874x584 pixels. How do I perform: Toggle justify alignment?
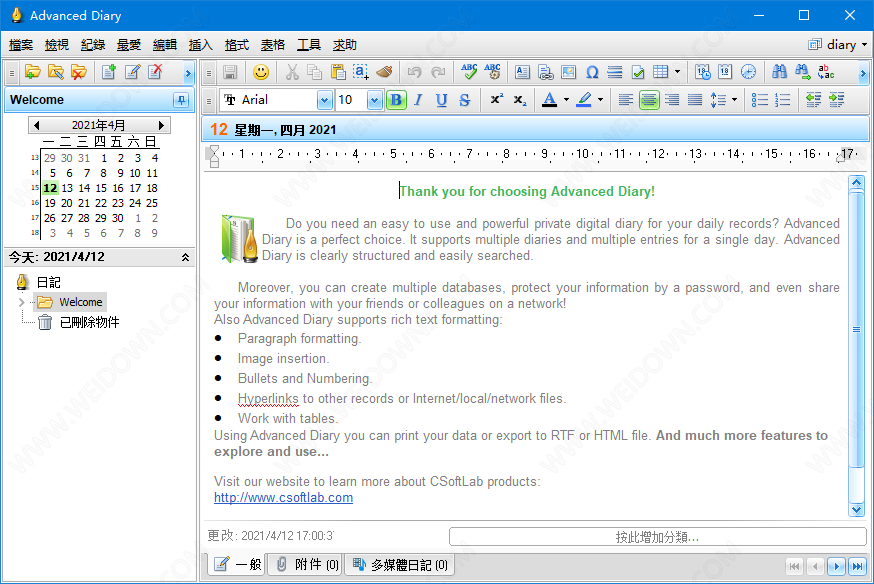pos(695,100)
